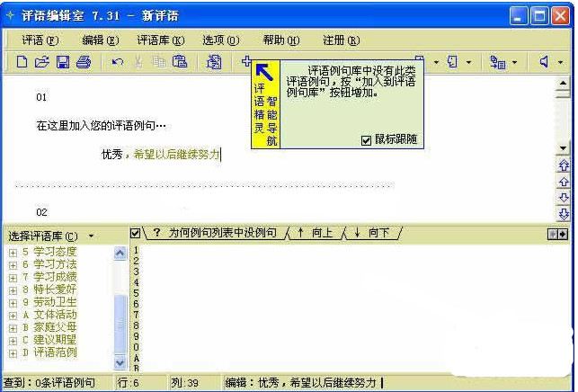
Task: Click the comment text 优秀，希望以后继续努力
Action: 161,154
